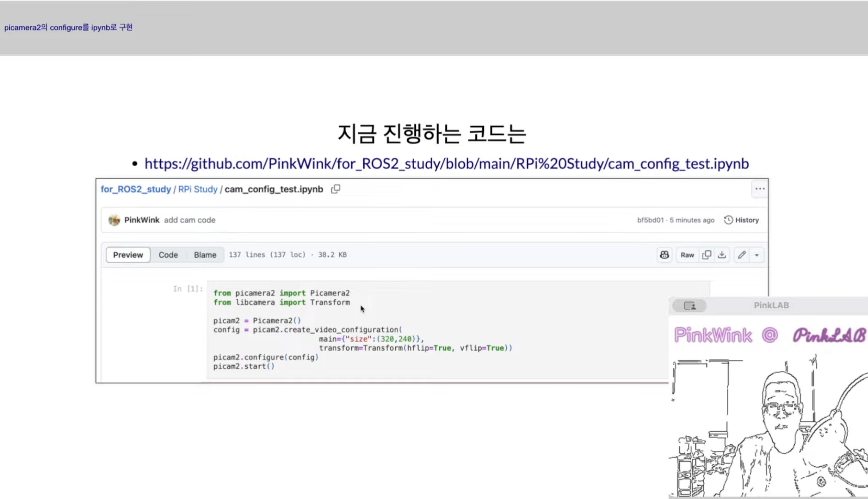Click the bf5bd01 commit hash
This screenshot has width=868, height=499.
point(650,220)
